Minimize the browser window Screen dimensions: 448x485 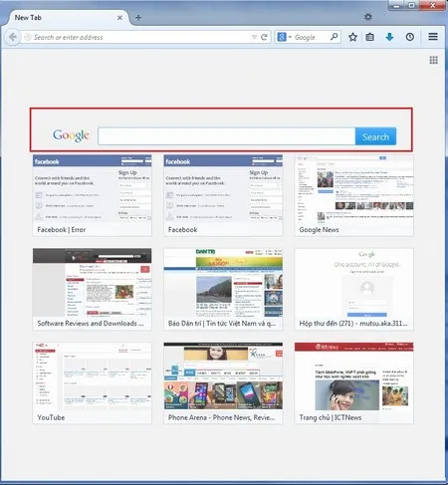(x=396, y=5)
